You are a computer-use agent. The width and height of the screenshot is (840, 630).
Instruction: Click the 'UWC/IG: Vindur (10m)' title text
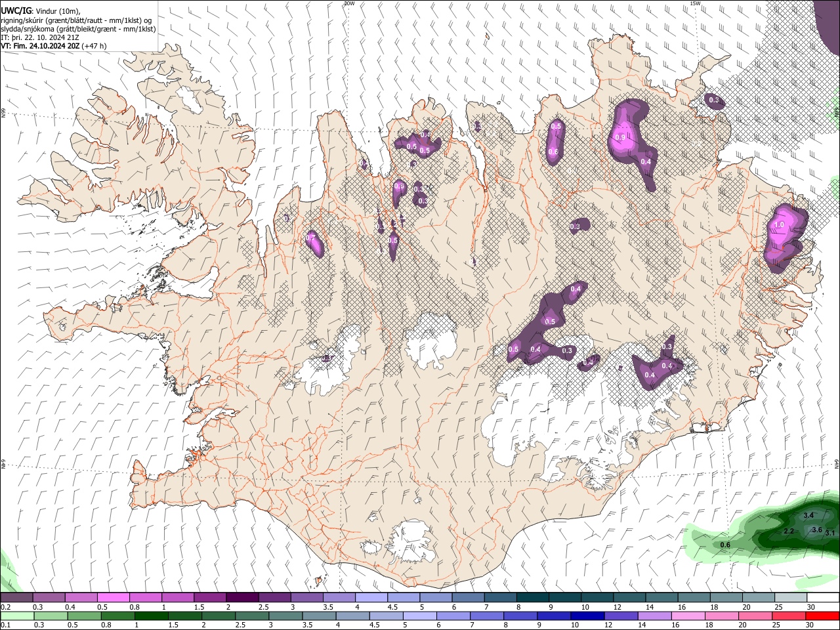[41, 10]
